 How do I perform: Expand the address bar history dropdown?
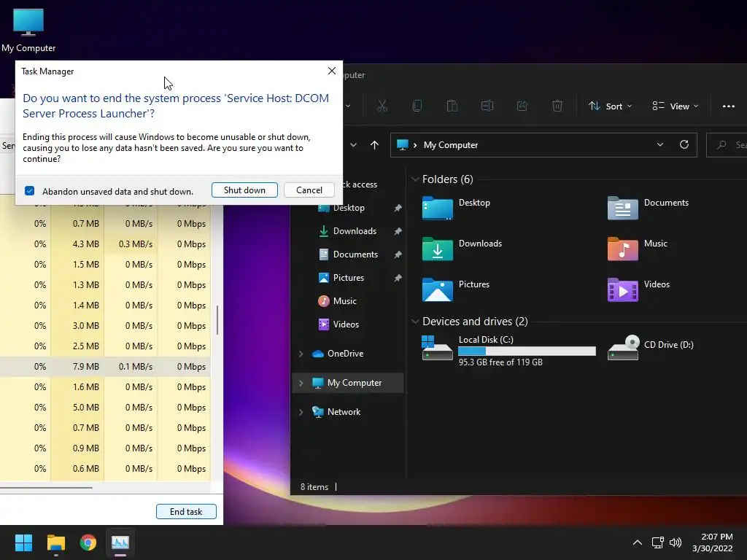tap(659, 144)
